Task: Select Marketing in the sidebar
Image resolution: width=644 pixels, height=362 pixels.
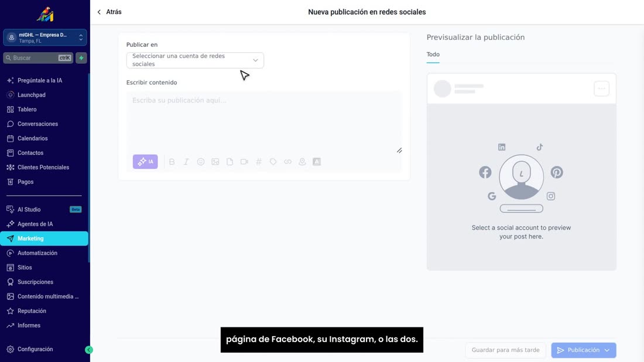Action: click(44, 238)
